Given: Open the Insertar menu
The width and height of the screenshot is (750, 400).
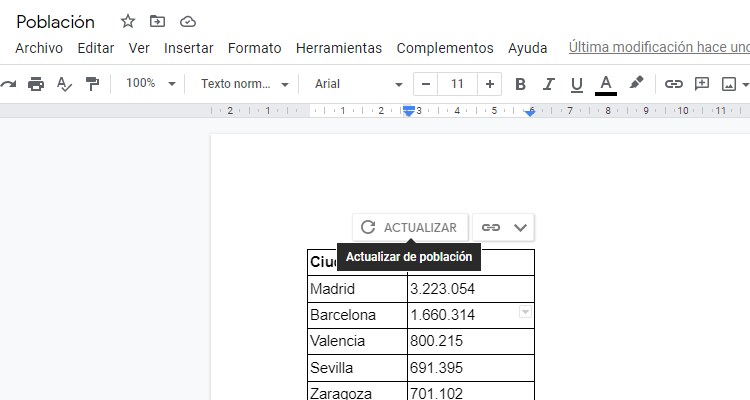Looking at the screenshot, I should pos(188,48).
